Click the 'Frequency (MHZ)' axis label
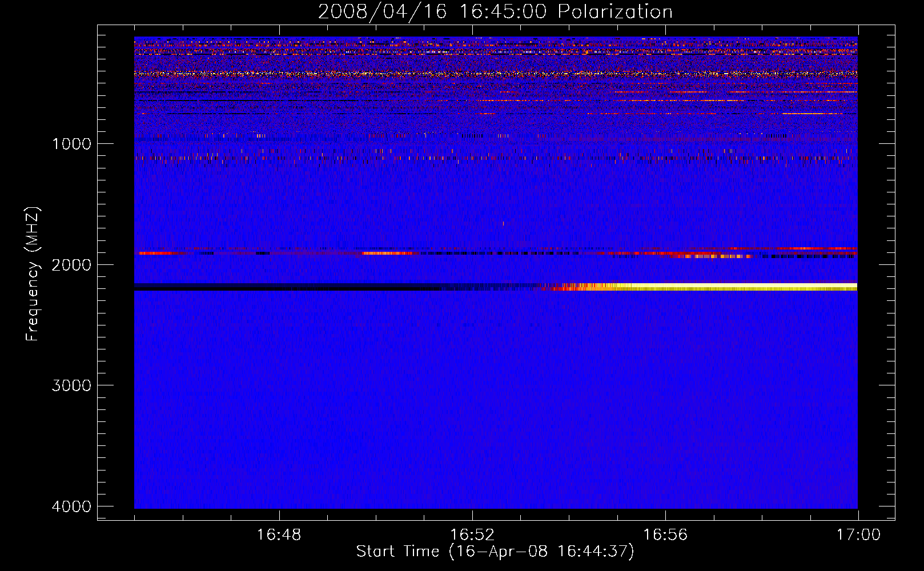Image resolution: width=924 pixels, height=571 pixels. tap(32, 274)
